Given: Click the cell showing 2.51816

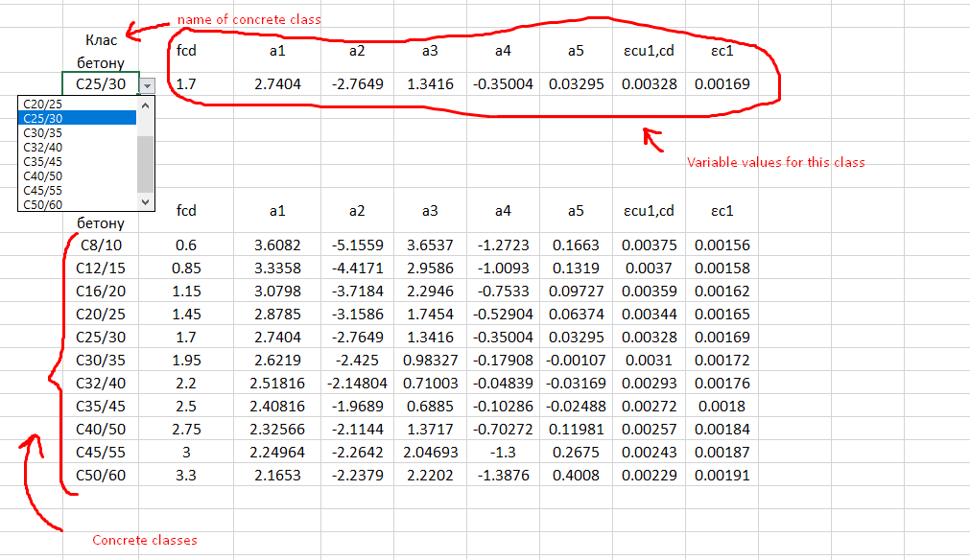Looking at the screenshot, I should (x=277, y=384).
